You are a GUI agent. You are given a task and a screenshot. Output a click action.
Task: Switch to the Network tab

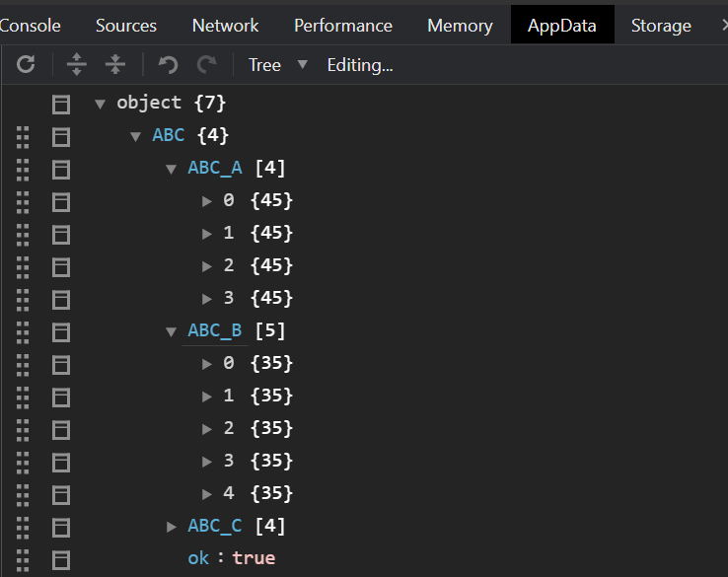tap(225, 26)
